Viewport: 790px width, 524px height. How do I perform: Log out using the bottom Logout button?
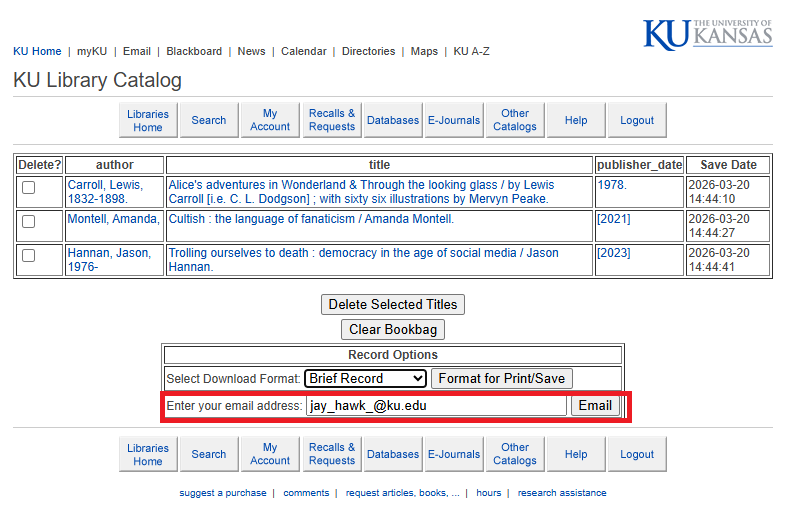tap(637, 454)
